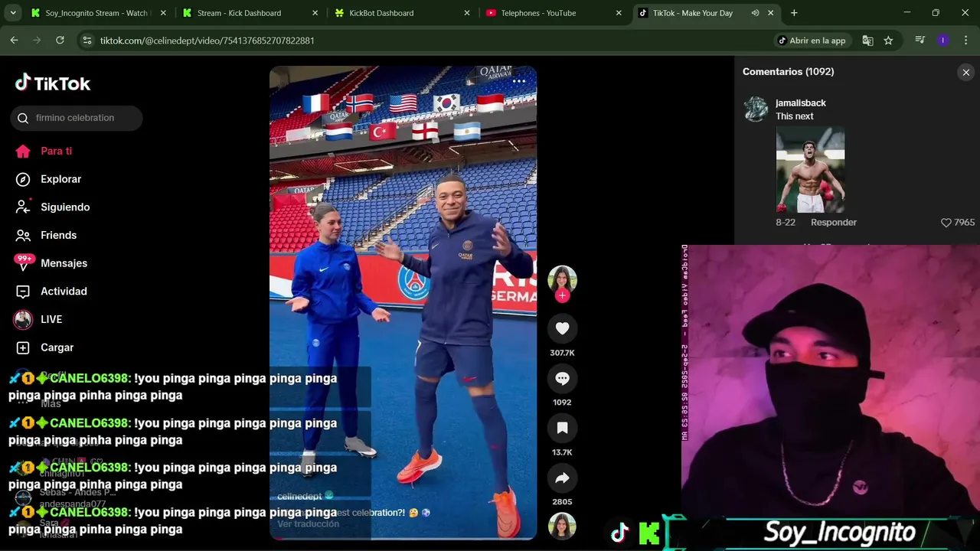This screenshot has width=980, height=551.
Task: Click jamalisback's avatar picture
Action: point(756,109)
